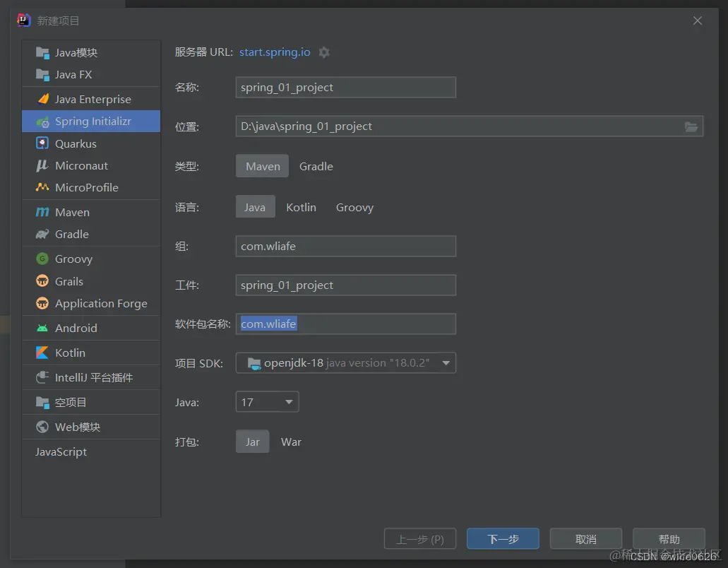This screenshot has width=728, height=568.
Task: Select War packaging
Action: coord(291,442)
